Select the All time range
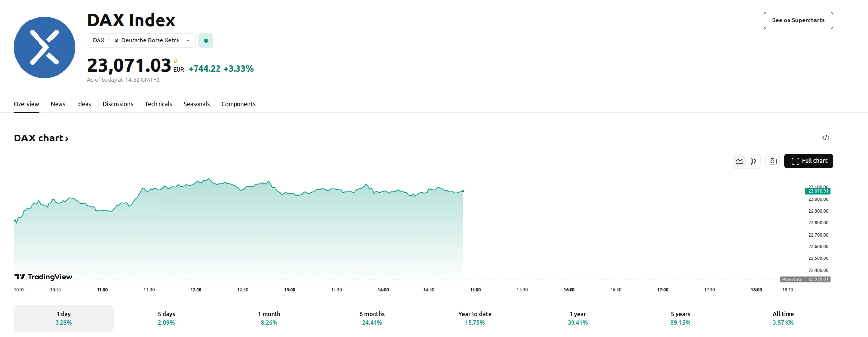The width and height of the screenshot is (868, 337). tap(783, 318)
